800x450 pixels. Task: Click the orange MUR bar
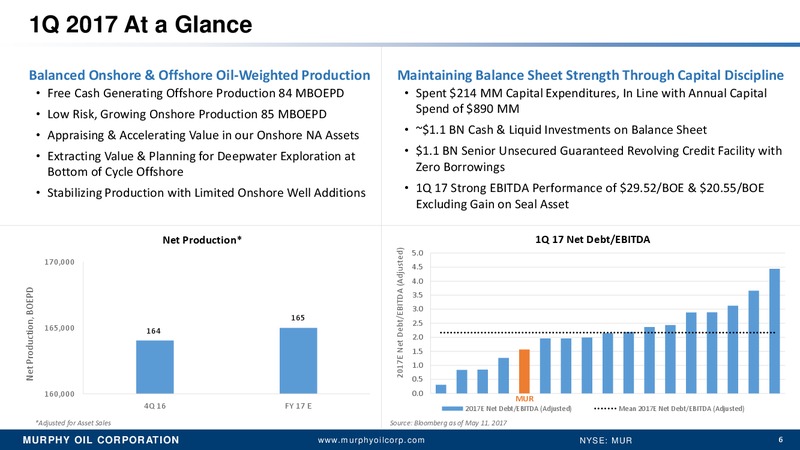pos(524,371)
